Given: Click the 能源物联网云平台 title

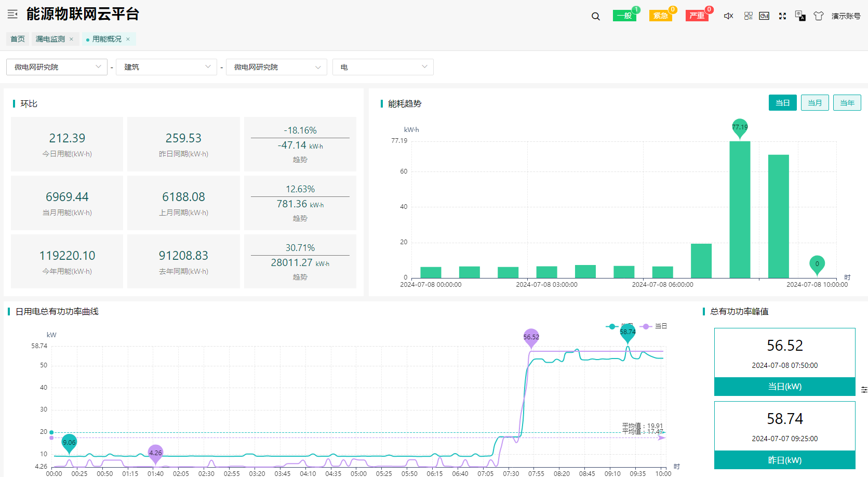Looking at the screenshot, I should click(83, 14).
